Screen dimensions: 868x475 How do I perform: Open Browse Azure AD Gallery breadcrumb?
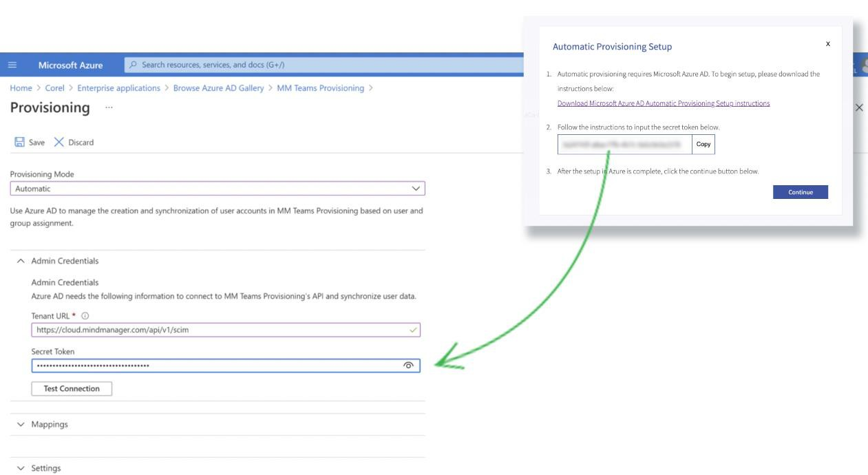click(x=218, y=88)
